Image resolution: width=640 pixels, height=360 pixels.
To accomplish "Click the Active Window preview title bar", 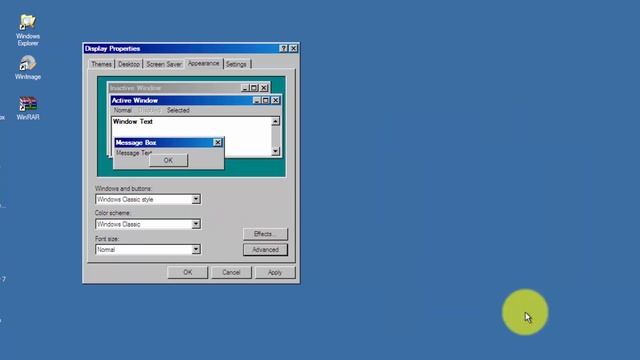I will tap(196, 100).
